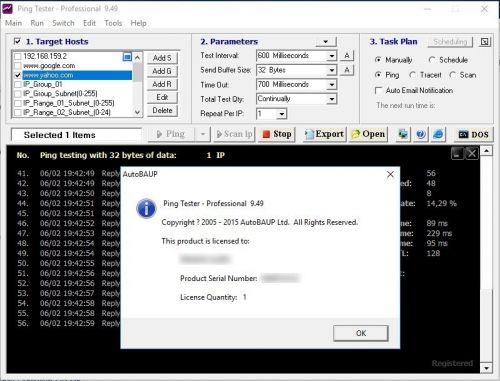This screenshot has height=381, width=500.
Task: Stop the running ping test
Action: pos(277,134)
